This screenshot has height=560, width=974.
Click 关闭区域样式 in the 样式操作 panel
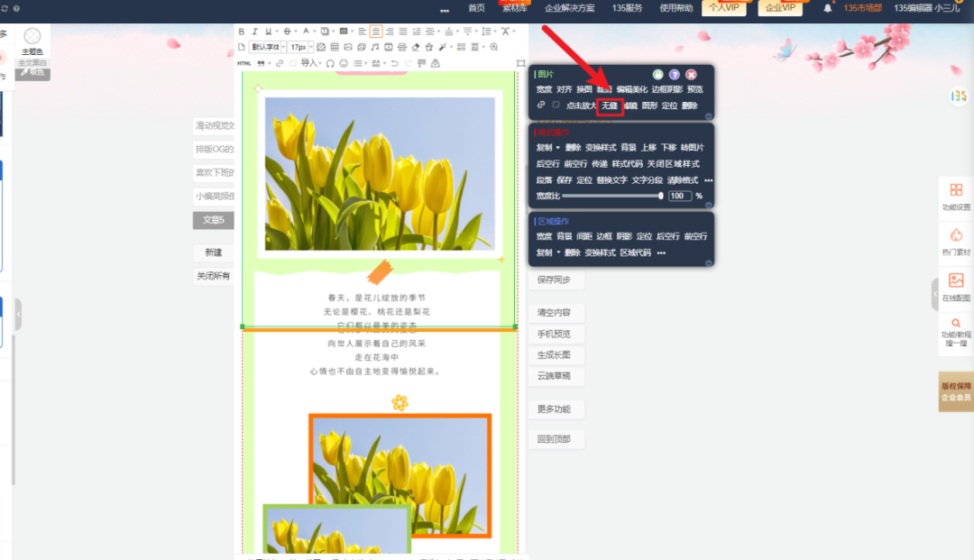[674, 164]
